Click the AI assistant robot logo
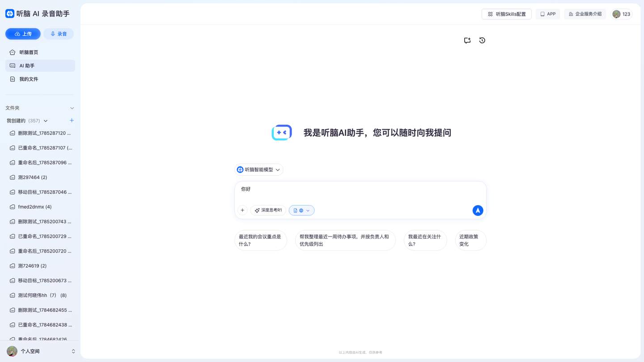Viewport: 644px width, 362px height. click(x=282, y=133)
